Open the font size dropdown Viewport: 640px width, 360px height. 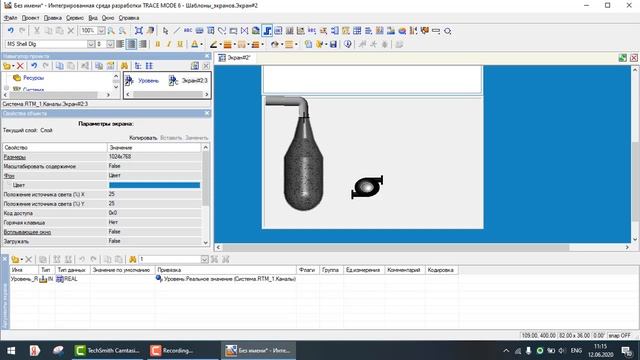pos(110,44)
